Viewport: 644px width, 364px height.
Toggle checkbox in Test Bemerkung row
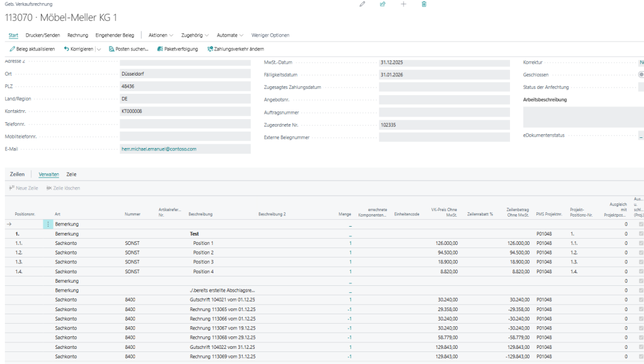[x=641, y=234]
